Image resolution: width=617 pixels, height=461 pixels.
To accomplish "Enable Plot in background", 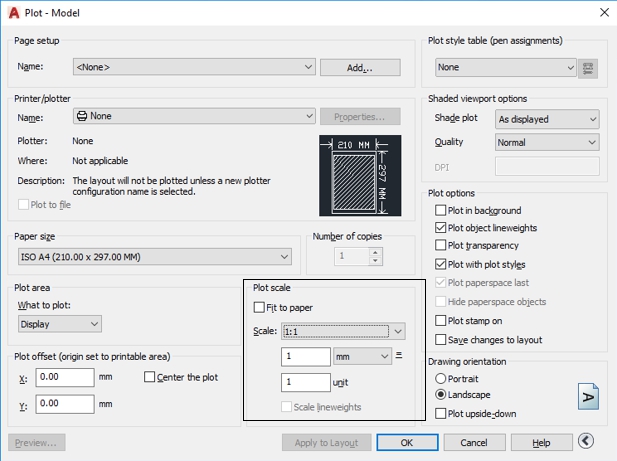I will tap(441, 210).
